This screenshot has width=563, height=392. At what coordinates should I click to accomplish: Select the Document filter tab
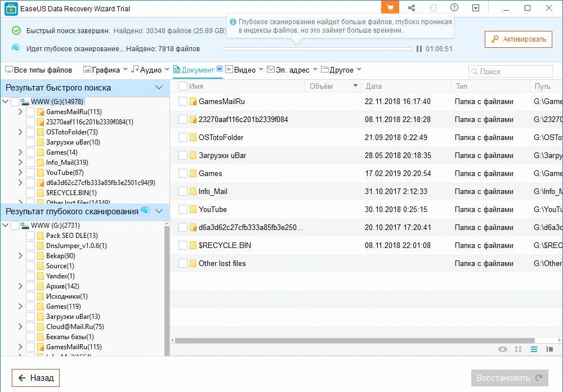[194, 70]
